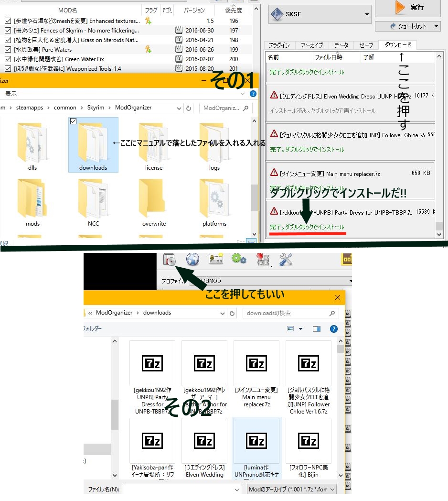
Task: Uncheck the Pure Waters mod checkbox
Action: tap(8, 50)
